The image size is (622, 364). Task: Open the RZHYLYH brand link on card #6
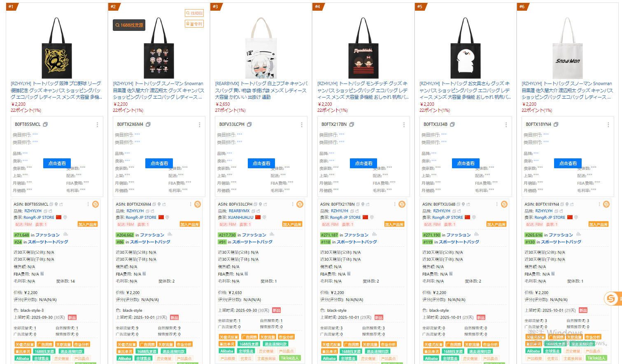pyautogui.click(x=544, y=211)
